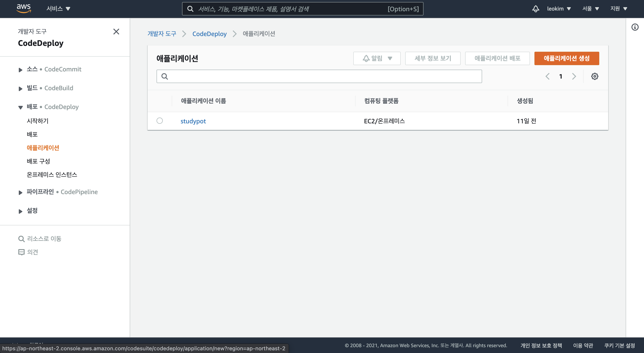This screenshot has width=644, height=353.
Task: Click the 리소스로 이동 search icon
Action: tap(21, 239)
